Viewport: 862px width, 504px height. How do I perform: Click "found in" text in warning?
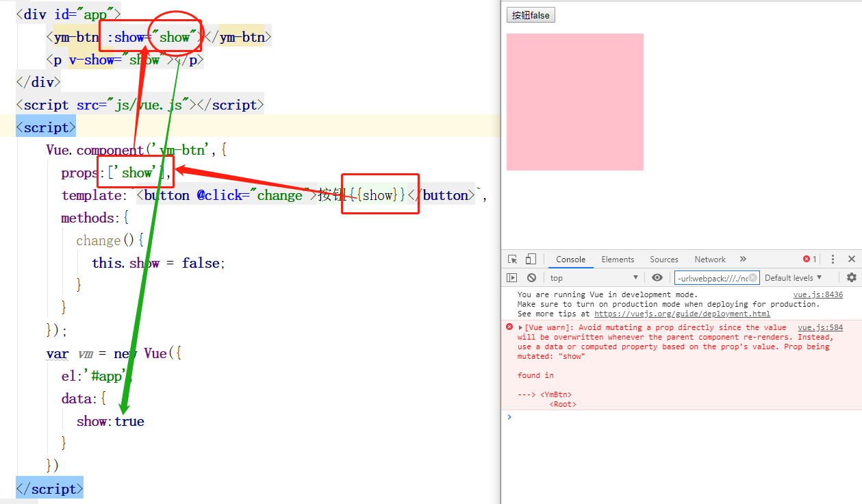coord(535,375)
